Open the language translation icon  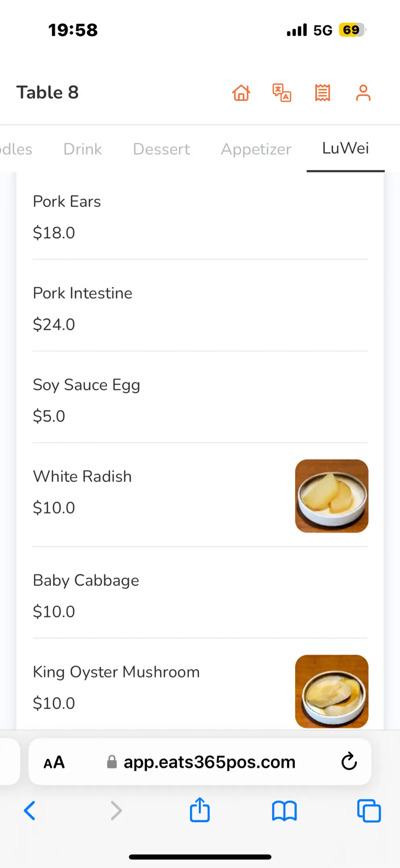coord(282,93)
